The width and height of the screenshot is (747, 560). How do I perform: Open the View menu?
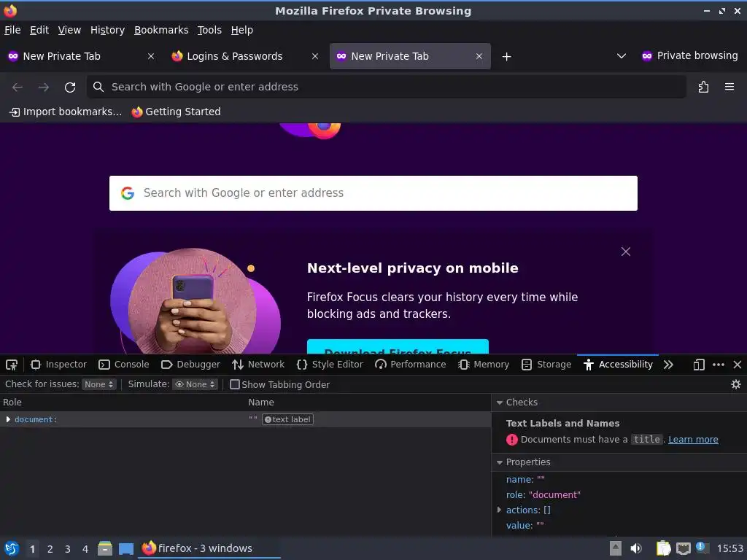(x=69, y=30)
